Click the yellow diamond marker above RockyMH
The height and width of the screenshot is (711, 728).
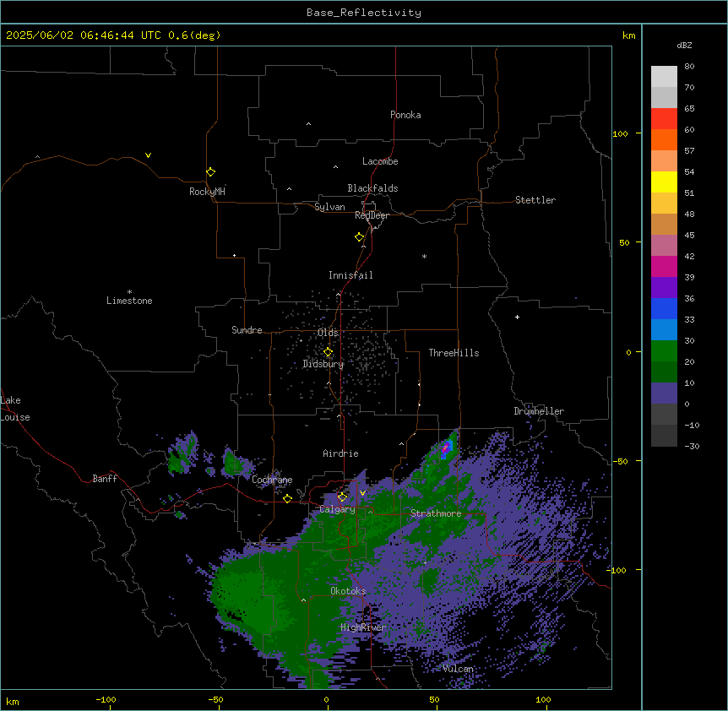click(x=210, y=172)
